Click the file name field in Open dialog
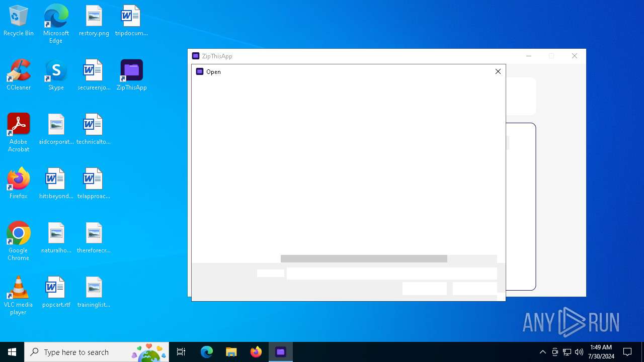Image resolution: width=644 pixels, height=362 pixels. click(391, 273)
